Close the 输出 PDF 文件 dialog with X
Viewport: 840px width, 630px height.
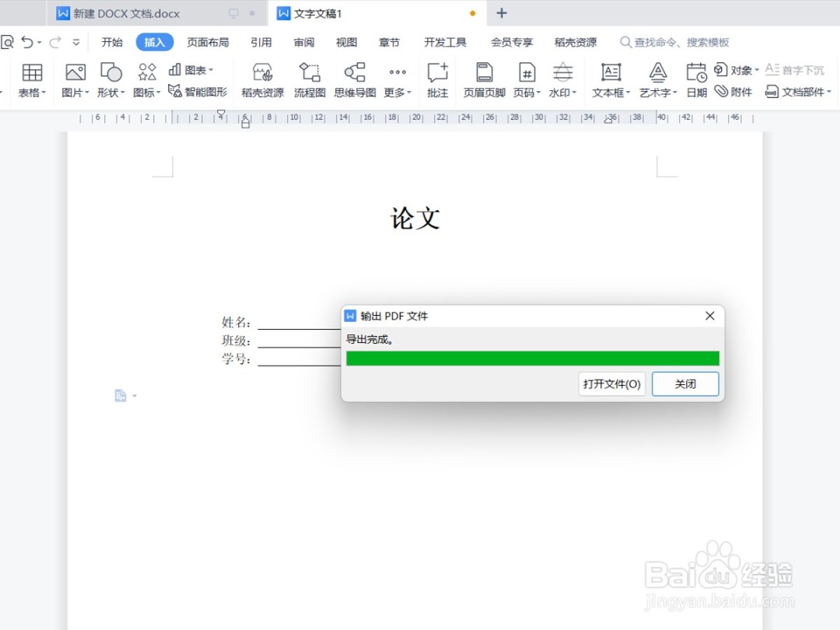[x=710, y=316]
